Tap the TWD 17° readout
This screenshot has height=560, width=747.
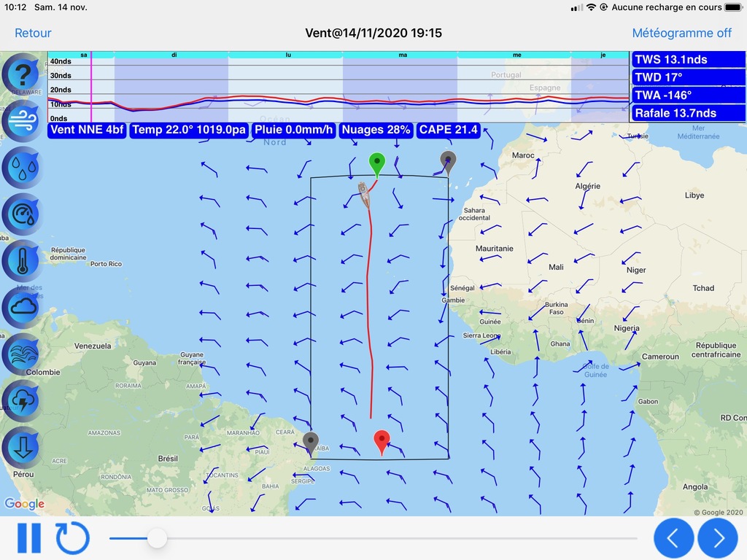tap(688, 77)
